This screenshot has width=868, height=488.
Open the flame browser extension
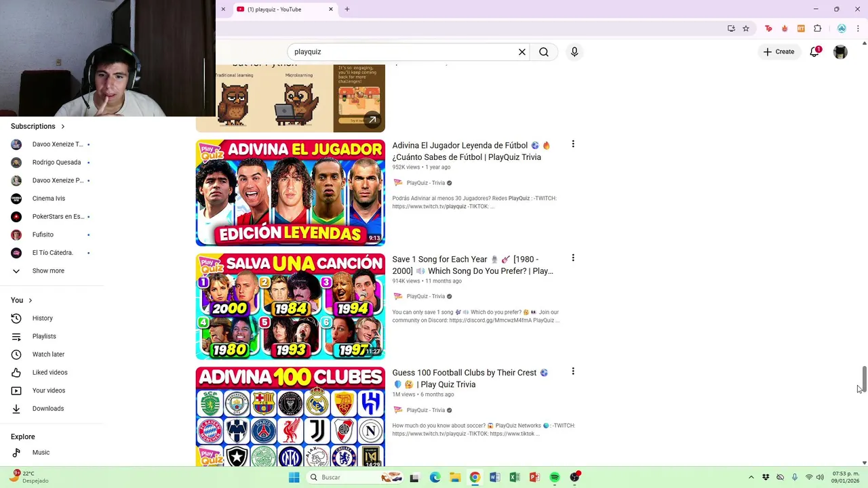pyautogui.click(x=785, y=28)
